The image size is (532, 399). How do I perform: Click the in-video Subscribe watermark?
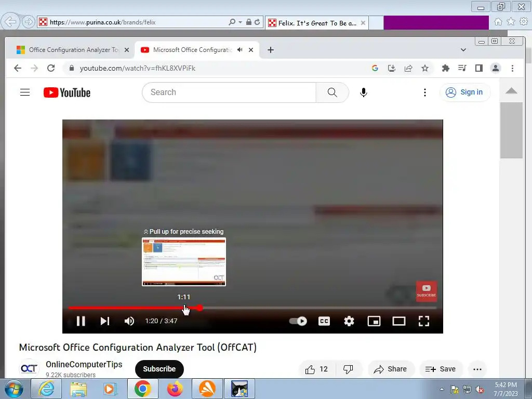tap(427, 291)
